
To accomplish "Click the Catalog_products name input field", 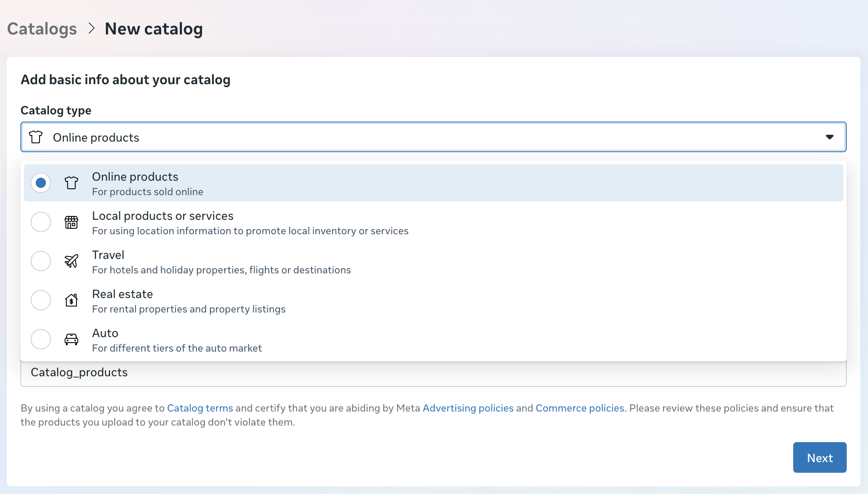I will [x=433, y=373].
